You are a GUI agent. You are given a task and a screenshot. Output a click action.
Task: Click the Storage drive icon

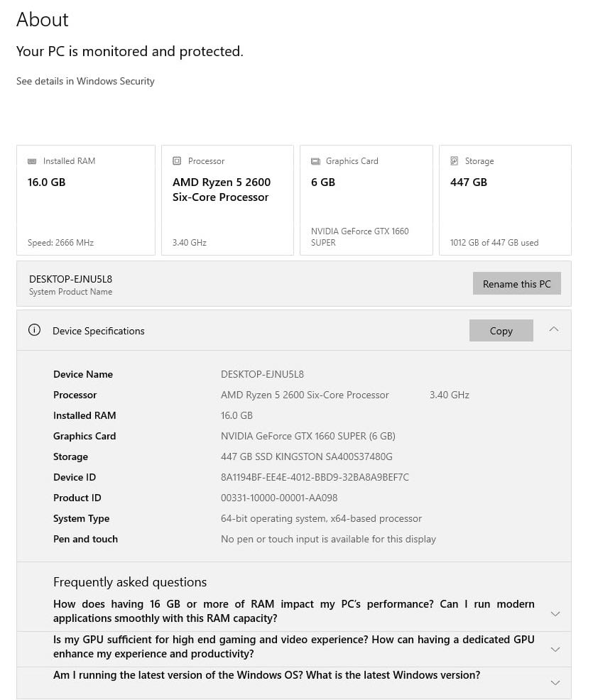(455, 161)
